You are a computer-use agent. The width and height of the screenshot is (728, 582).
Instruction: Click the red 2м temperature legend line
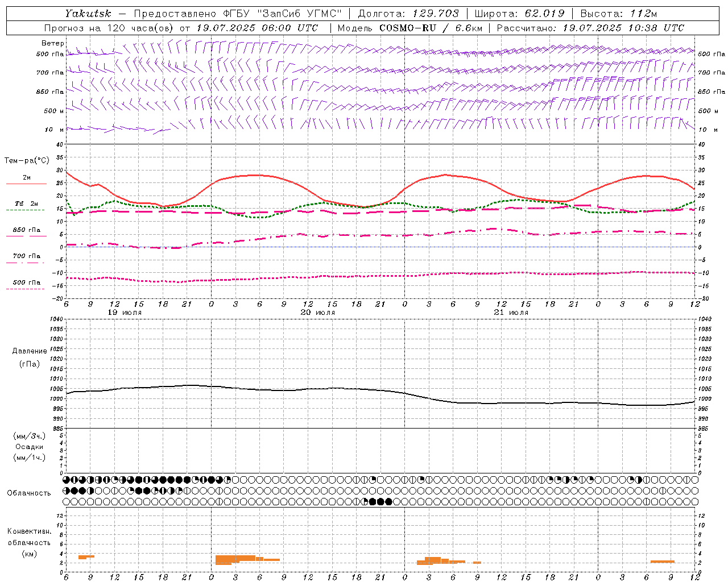[x=26, y=184]
